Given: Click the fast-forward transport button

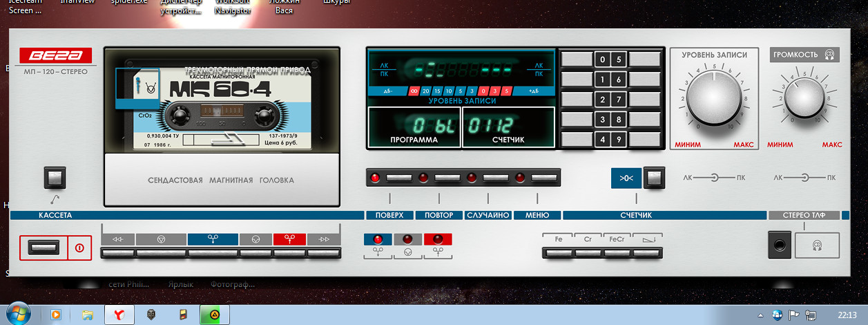Looking at the screenshot, I should (323, 252).
